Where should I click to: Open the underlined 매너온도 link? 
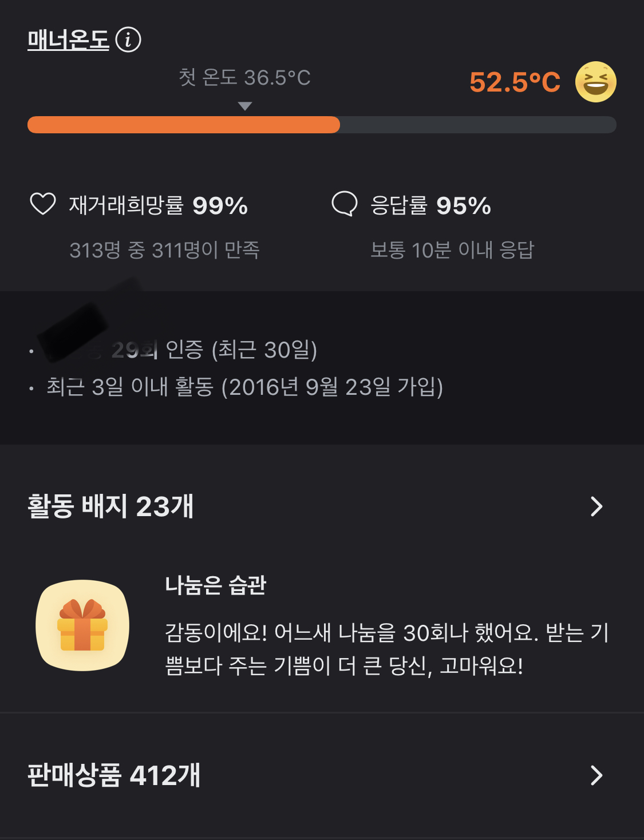(x=68, y=40)
